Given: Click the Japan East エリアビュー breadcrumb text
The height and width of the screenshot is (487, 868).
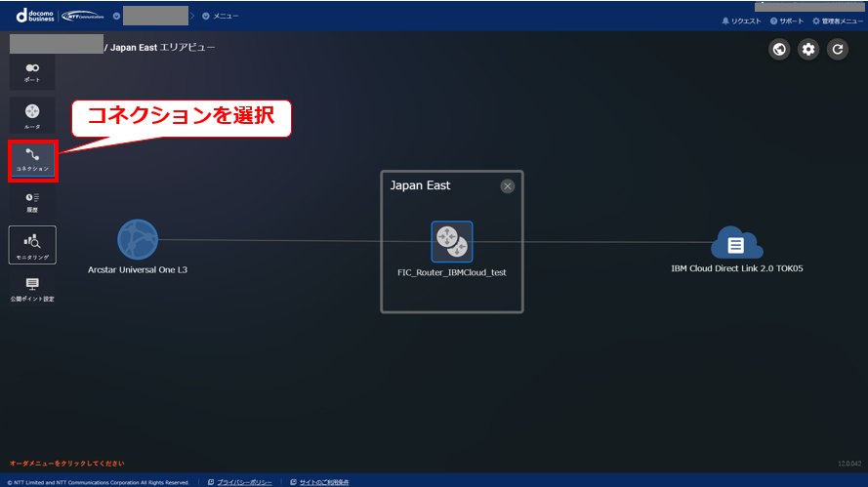Looking at the screenshot, I should pos(162,48).
